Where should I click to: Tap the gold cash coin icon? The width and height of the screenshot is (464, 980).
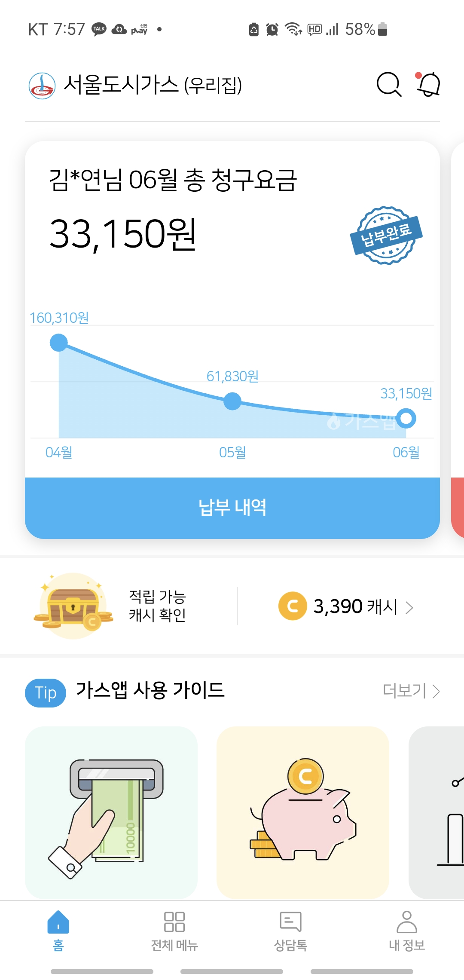pos(293,606)
